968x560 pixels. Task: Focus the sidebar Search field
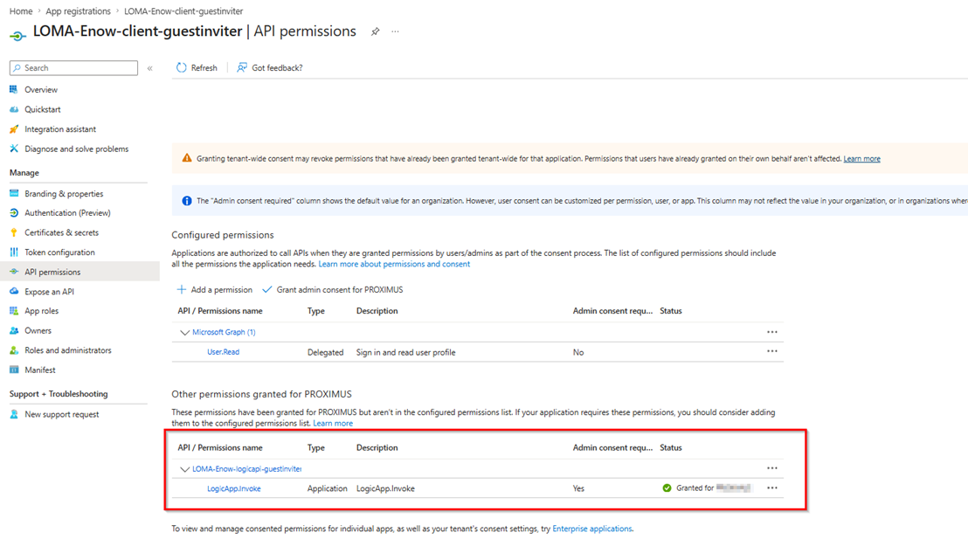[x=73, y=68]
